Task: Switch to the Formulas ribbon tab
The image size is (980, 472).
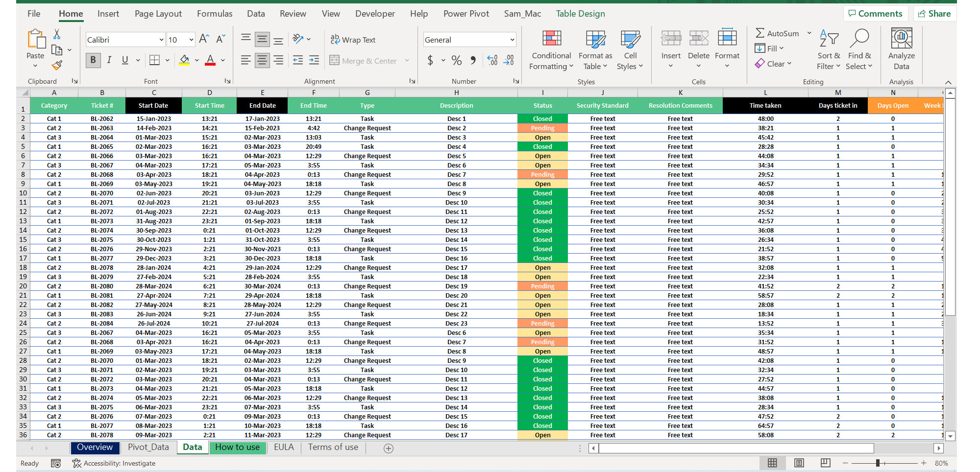Action: point(214,13)
